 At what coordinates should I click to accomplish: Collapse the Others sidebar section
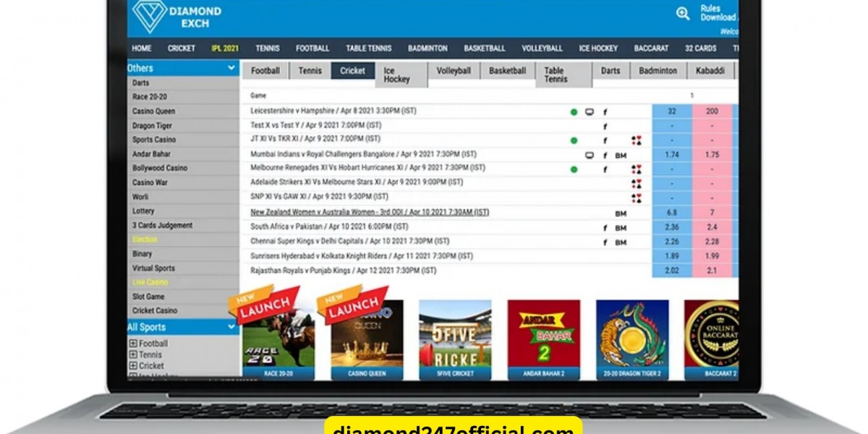coord(231,68)
